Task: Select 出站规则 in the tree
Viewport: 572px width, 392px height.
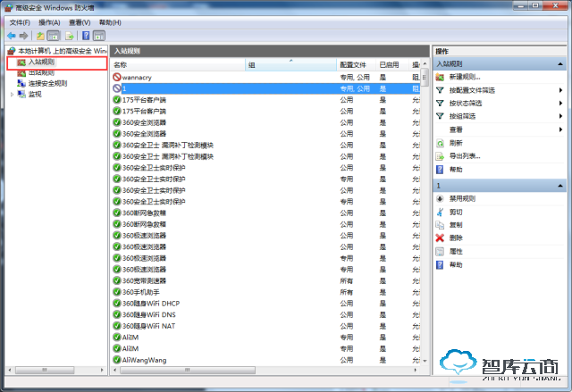Action: [42, 73]
